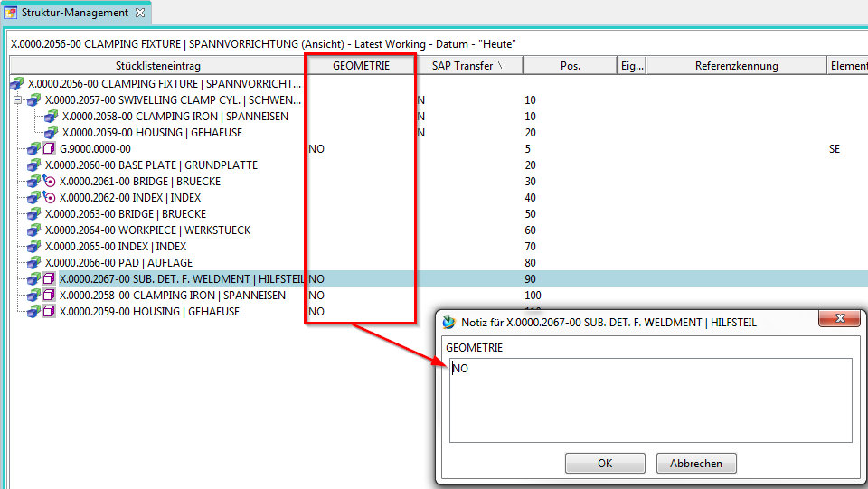Click the target icon beside X.0000.2061-00 BRIDGE

pos(50,182)
